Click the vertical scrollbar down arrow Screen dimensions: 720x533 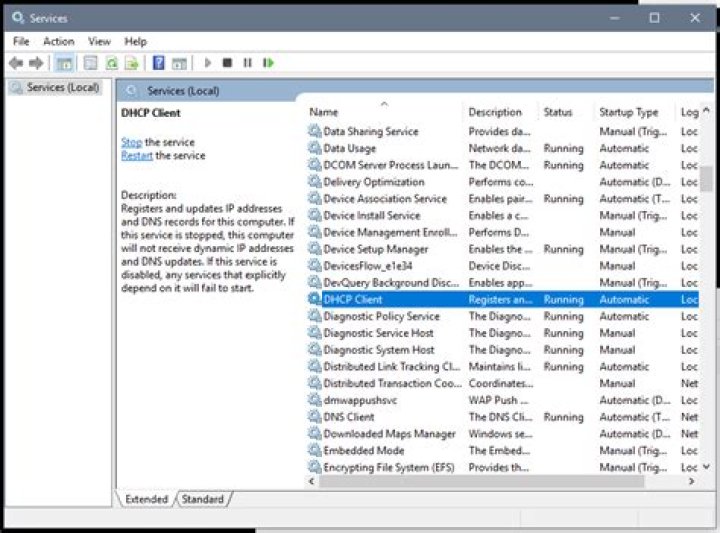(706, 466)
